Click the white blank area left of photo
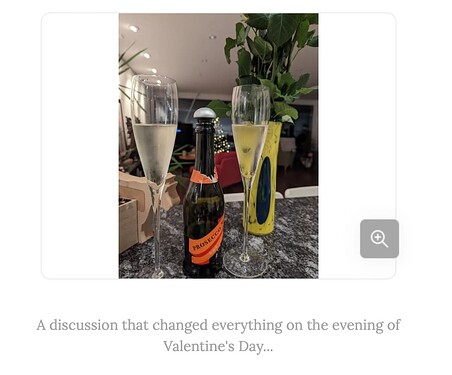 (x=80, y=146)
